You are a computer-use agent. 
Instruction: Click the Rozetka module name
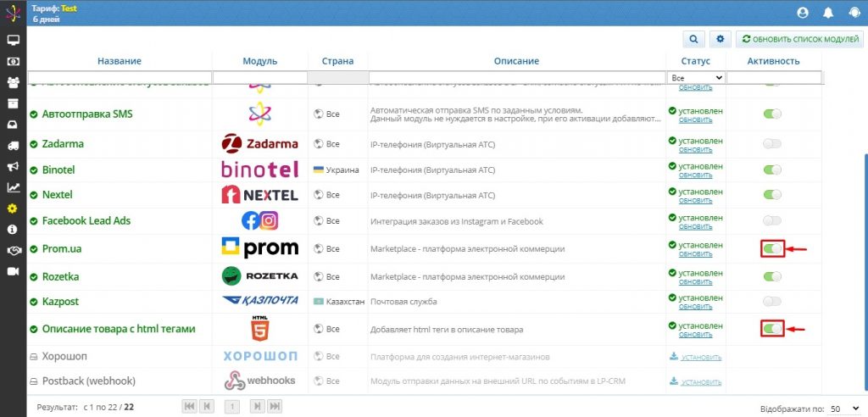[x=60, y=276]
